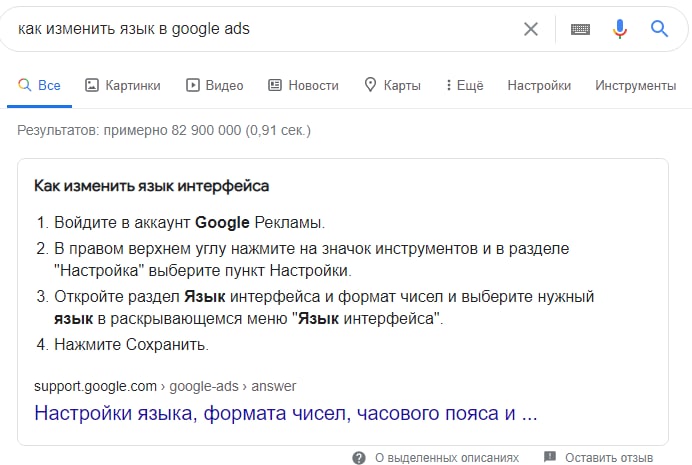Open the Новости tab
The width and height of the screenshot is (692, 465).
tap(304, 85)
